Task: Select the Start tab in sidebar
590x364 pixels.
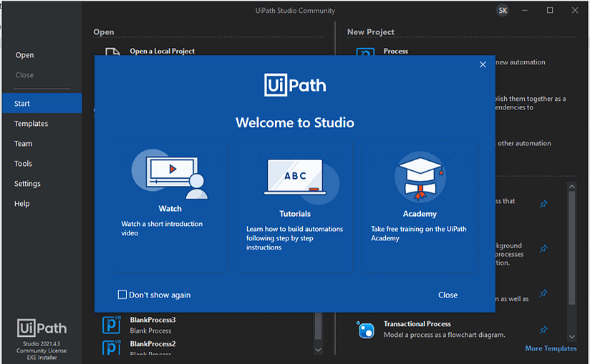Action: pos(42,103)
